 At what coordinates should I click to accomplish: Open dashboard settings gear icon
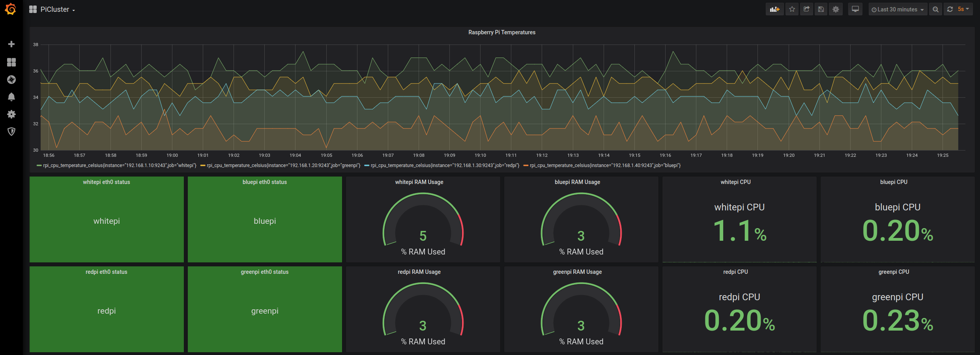[836, 9]
